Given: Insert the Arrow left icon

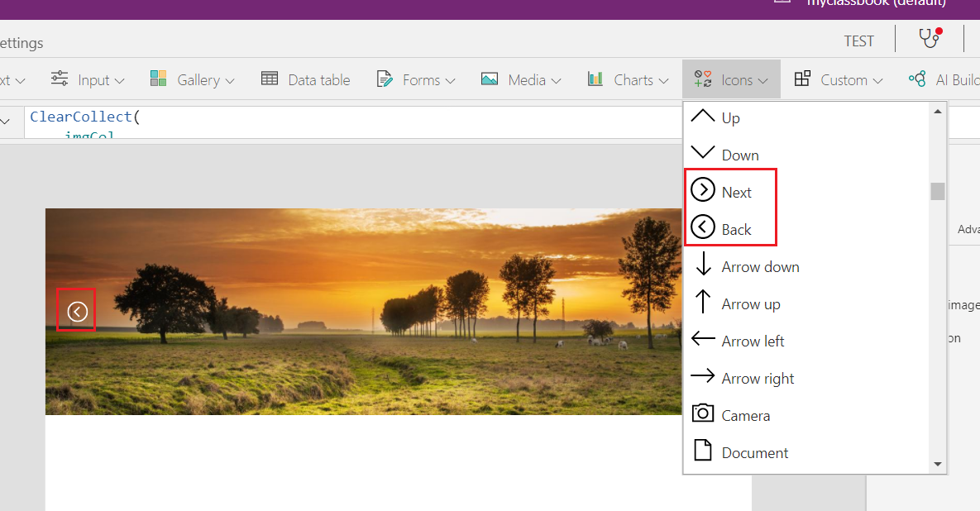Looking at the screenshot, I should (754, 340).
